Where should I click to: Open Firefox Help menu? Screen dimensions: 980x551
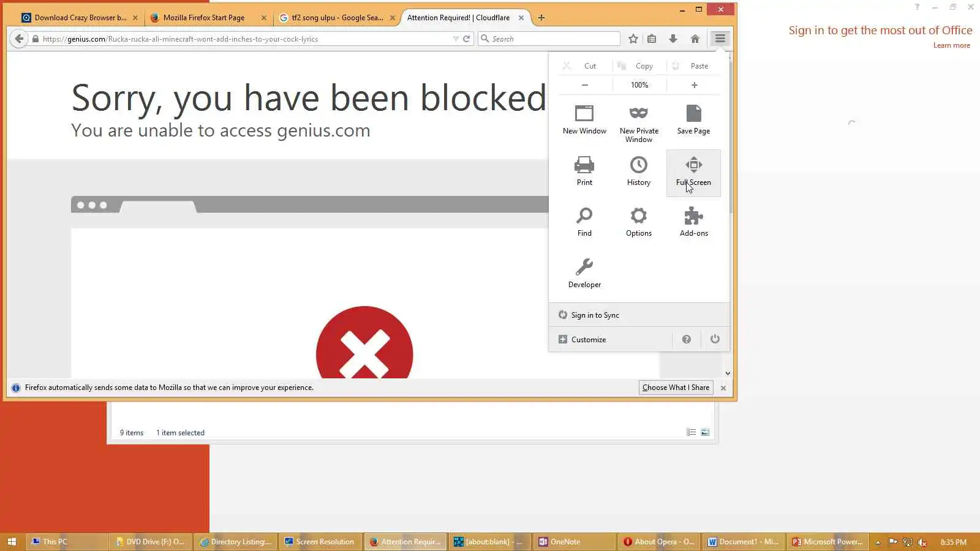pyautogui.click(x=686, y=339)
